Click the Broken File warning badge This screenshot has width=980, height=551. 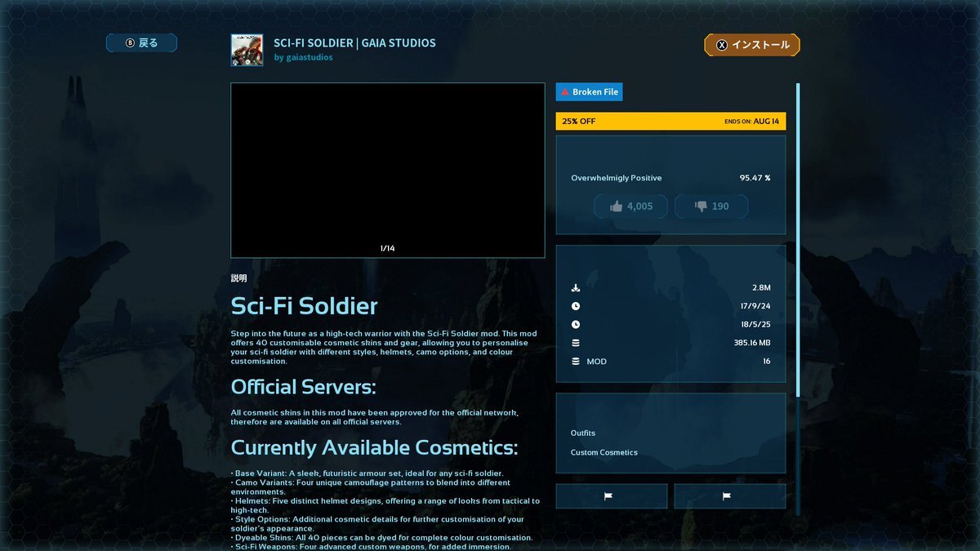click(x=589, y=92)
